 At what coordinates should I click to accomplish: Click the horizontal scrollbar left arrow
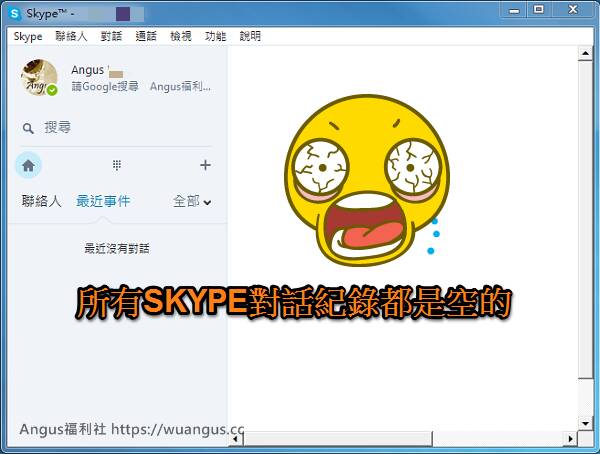pyautogui.click(x=236, y=439)
